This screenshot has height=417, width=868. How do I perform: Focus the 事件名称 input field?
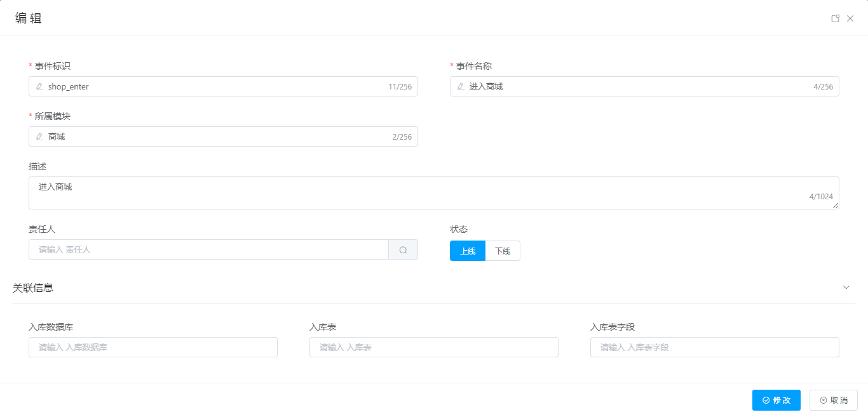(635, 86)
